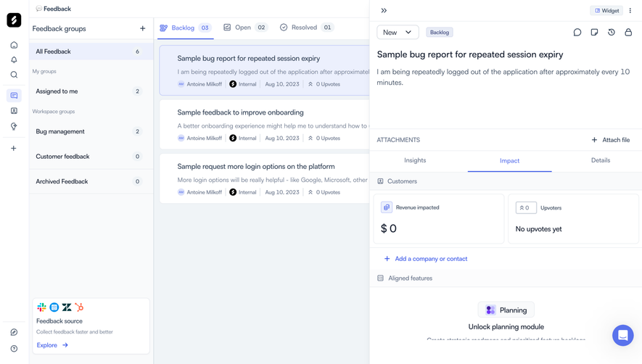642x364 pixels.
Task: Click the $ 0 revenue value
Action: tap(389, 228)
